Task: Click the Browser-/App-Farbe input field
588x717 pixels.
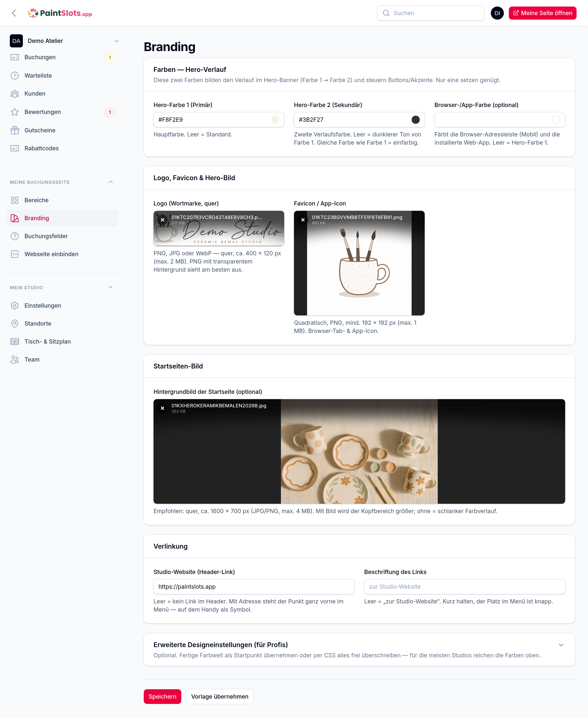Action: tap(500, 120)
